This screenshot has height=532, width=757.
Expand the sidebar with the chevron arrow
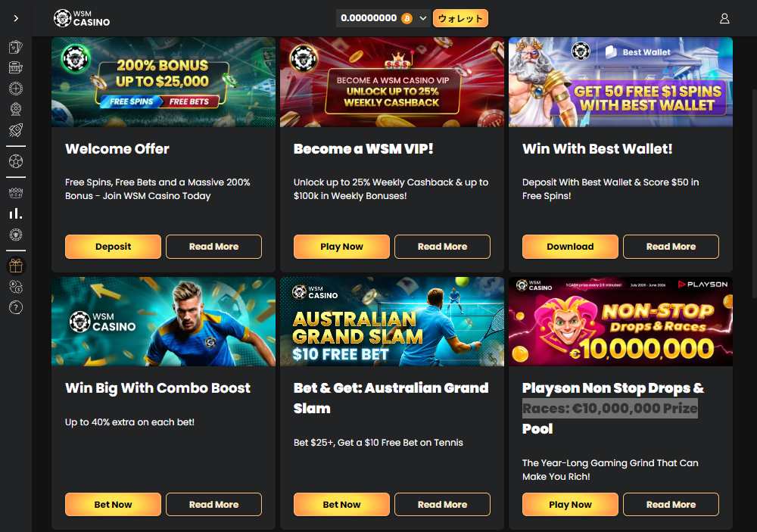(16, 18)
